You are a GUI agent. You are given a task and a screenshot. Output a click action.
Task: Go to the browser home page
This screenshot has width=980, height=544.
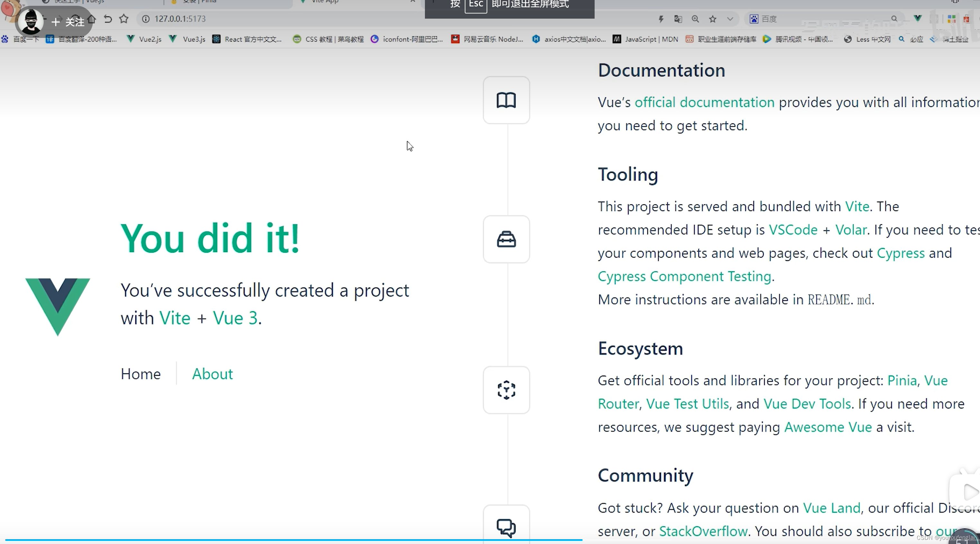coord(92,19)
